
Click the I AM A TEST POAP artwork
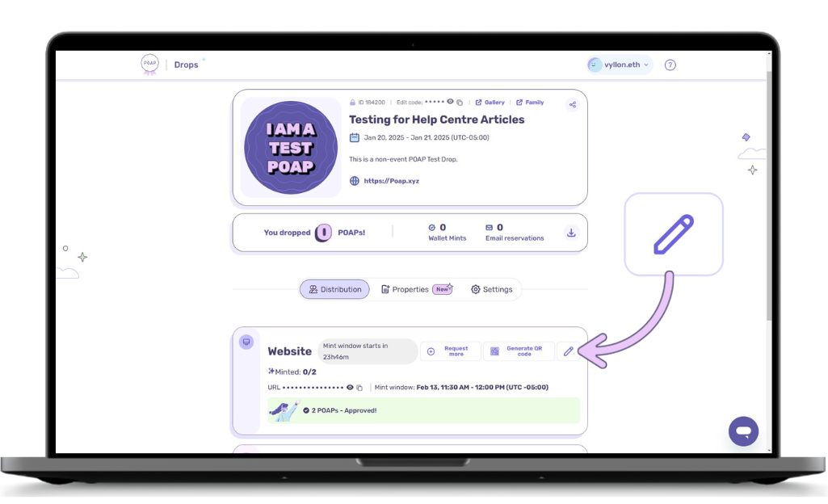pyautogui.click(x=291, y=147)
